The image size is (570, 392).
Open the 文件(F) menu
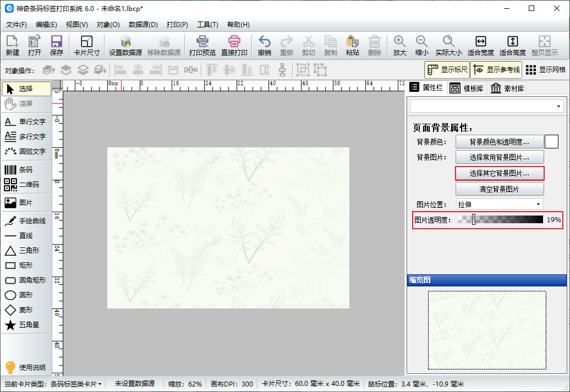click(x=17, y=25)
